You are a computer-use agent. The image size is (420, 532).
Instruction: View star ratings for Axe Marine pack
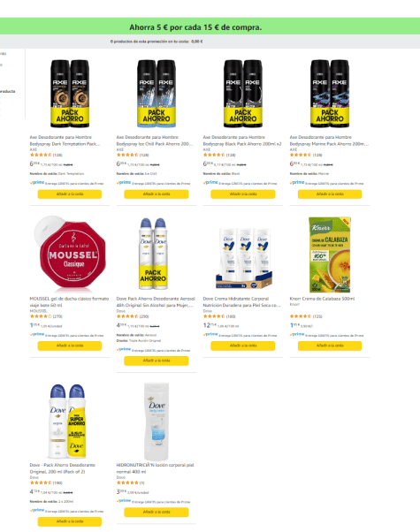(x=301, y=155)
